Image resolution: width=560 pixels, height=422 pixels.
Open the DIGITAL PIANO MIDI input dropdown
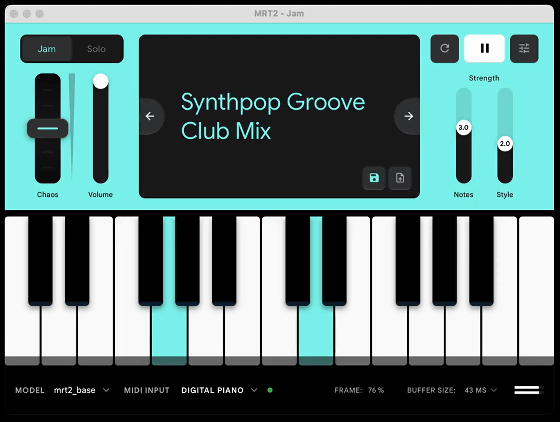(219, 390)
